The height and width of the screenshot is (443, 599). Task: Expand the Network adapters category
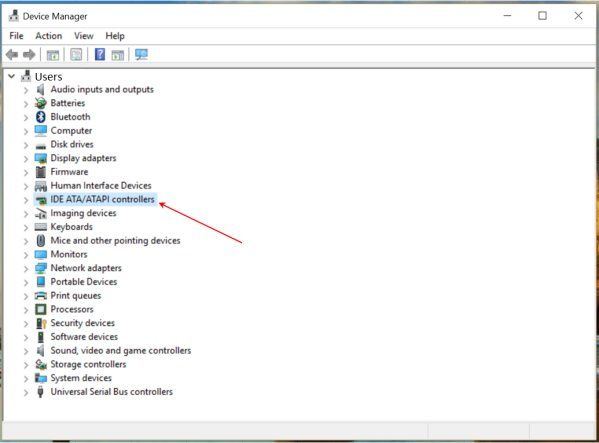[26, 268]
